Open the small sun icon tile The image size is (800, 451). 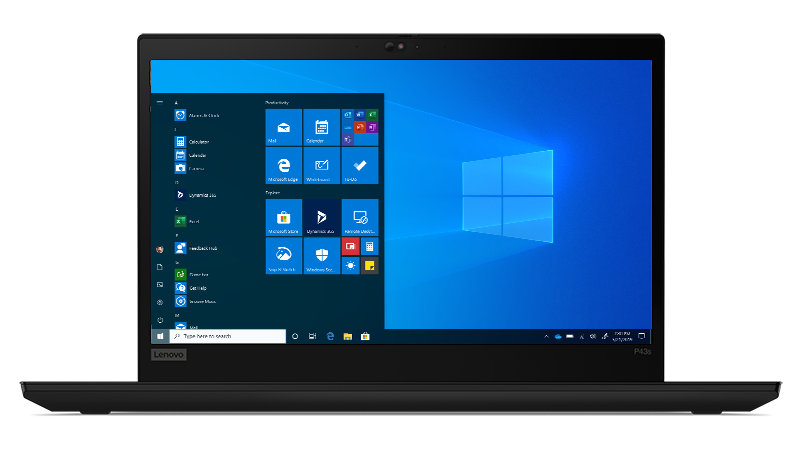click(x=351, y=265)
